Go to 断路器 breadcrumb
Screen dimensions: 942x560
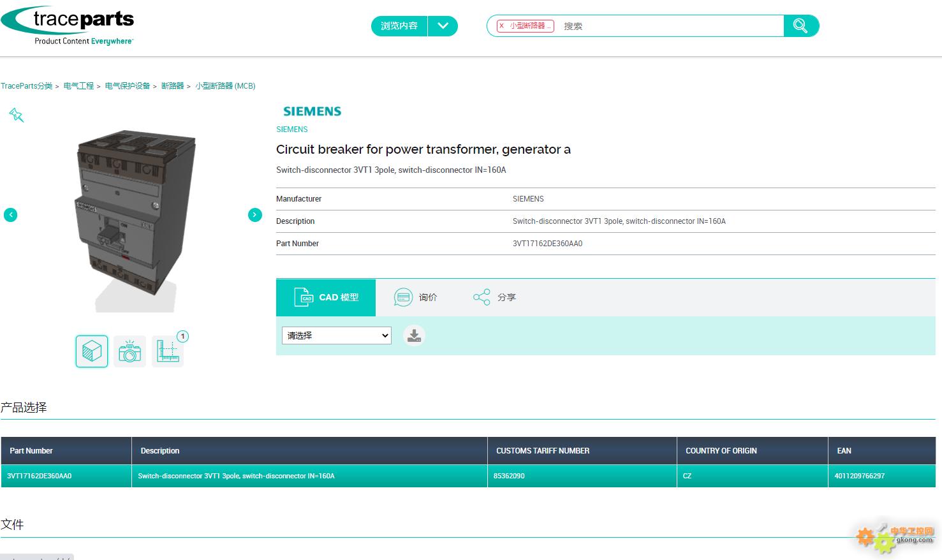click(x=172, y=86)
